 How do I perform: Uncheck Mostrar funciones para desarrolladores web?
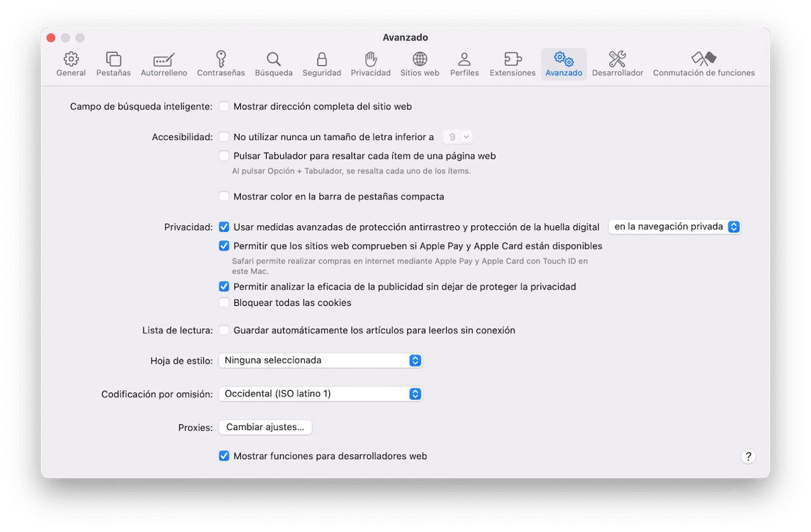224,456
